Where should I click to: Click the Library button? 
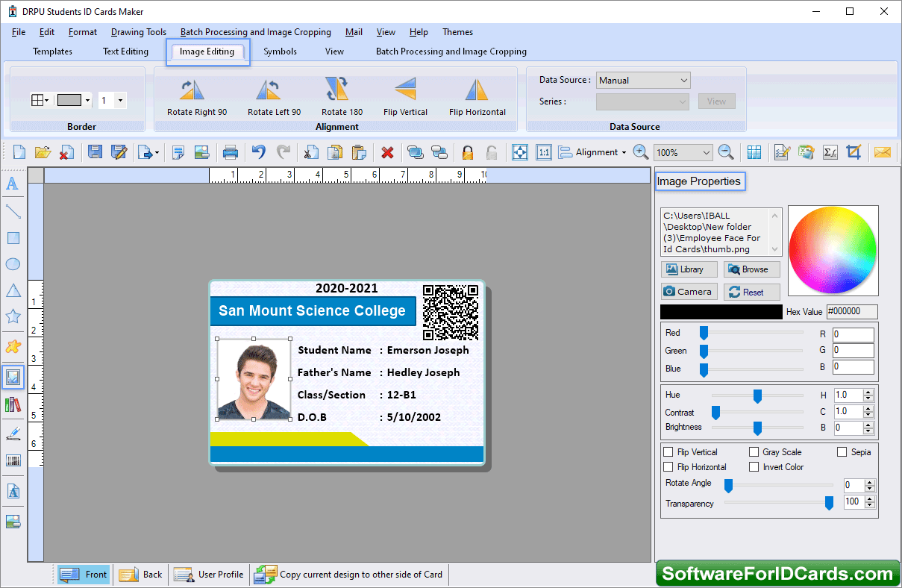tap(689, 269)
